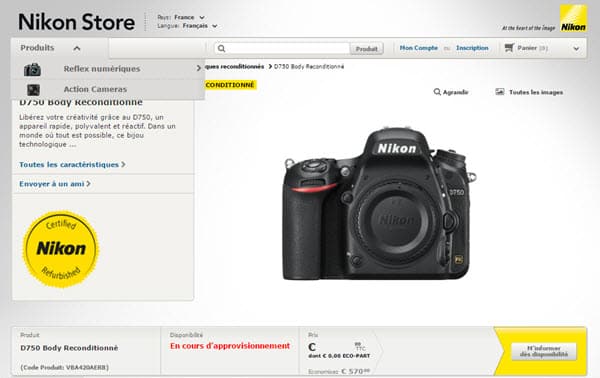600x378 pixels.
Task: Click the M'informer dès disponibilité button
Action: click(544, 351)
